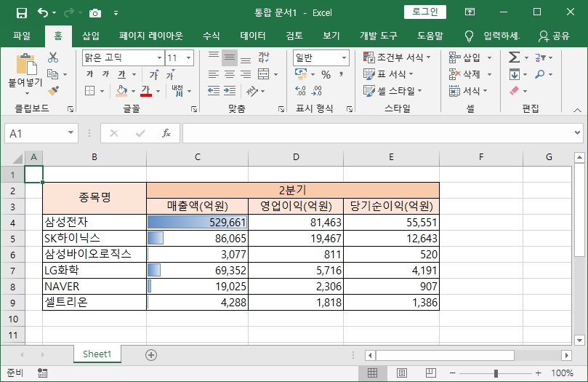Collapse the ribbon with the arrow
Screen dimensions: 588x382
tap(577, 110)
